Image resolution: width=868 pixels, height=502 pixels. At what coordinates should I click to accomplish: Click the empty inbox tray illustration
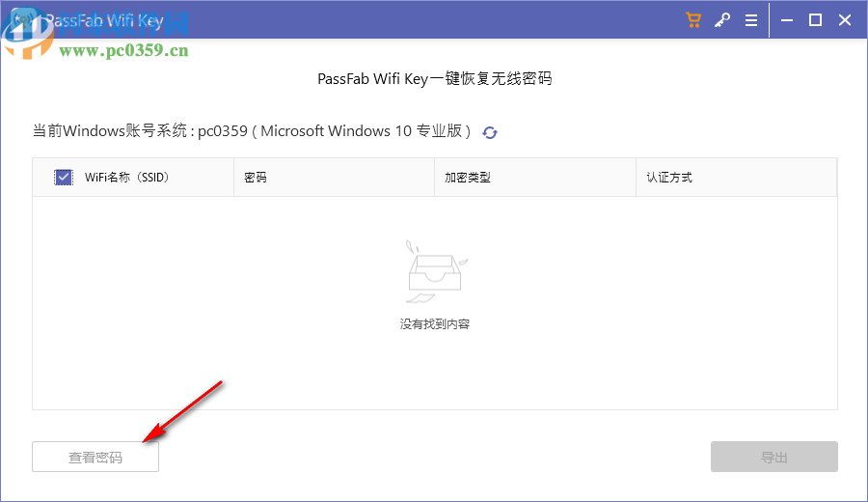click(x=436, y=271)
